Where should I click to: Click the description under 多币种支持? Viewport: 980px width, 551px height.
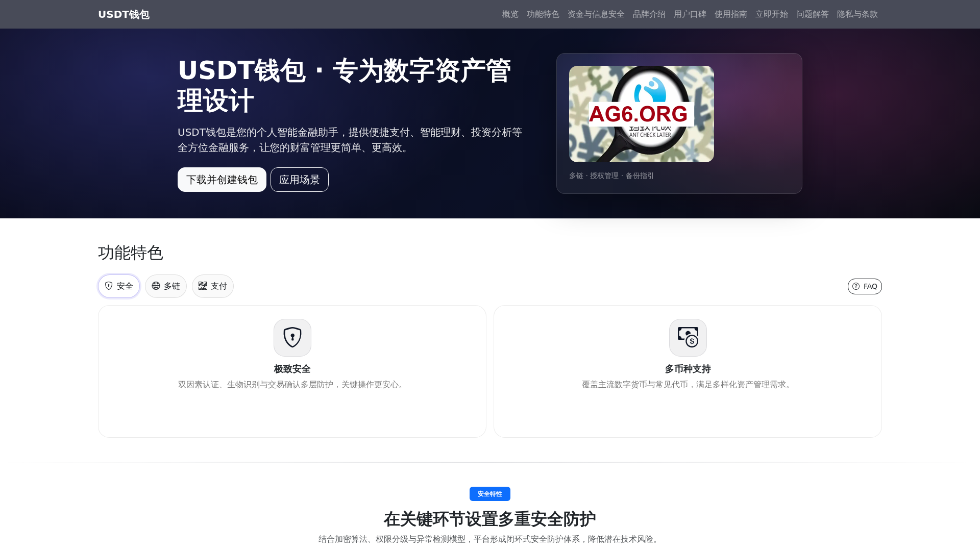click(688, 385)
